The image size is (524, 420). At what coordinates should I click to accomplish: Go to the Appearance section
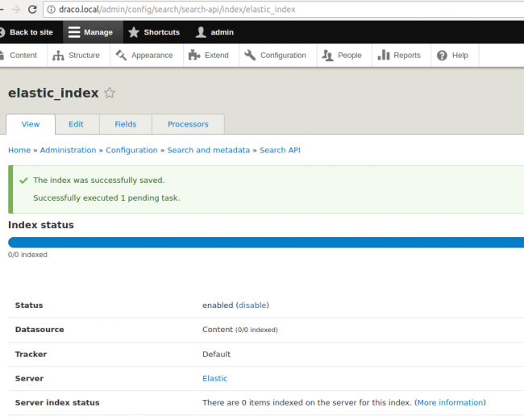[144, 56]
